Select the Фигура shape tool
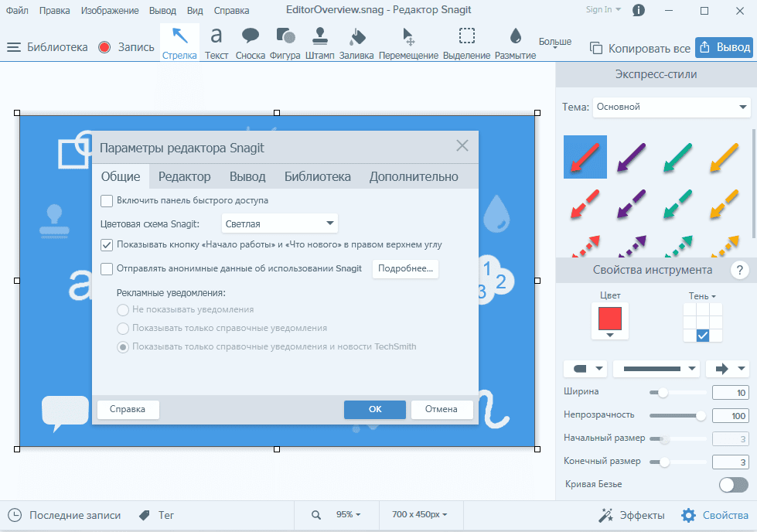Viewport: 757px width, 532px height. [285, 43]
